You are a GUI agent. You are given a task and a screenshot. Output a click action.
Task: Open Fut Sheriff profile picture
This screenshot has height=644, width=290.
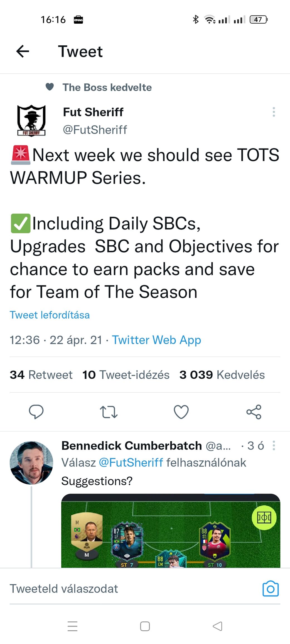coord(31,120)
